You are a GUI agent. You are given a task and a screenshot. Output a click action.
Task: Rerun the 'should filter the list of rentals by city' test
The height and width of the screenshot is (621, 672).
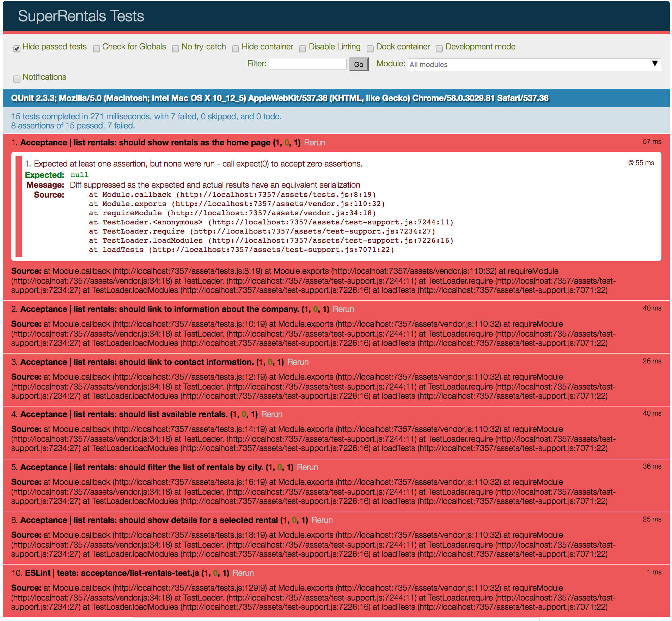(x=307, y=467)
